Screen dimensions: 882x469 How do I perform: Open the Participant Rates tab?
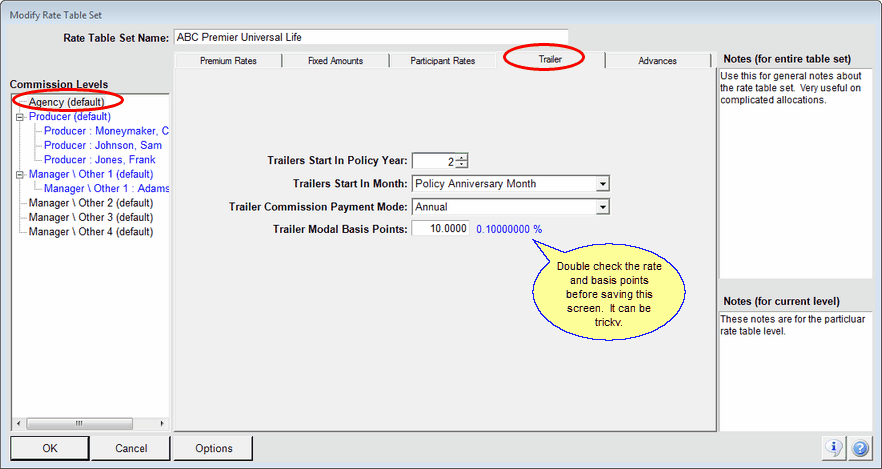coord(442,61)
